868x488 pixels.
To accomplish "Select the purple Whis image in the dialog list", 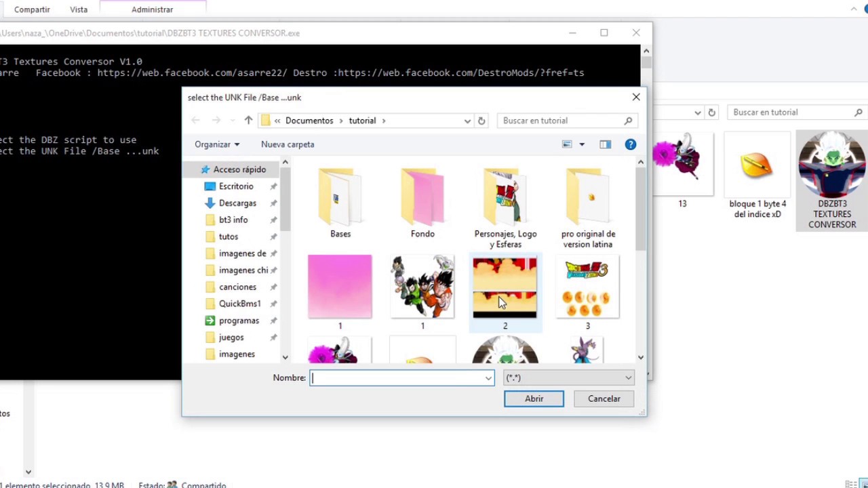I will [x=340, y=350].
